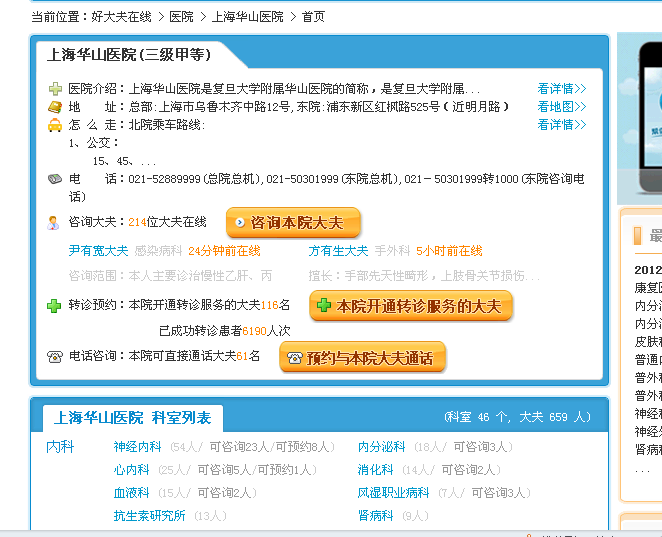Select the 上海华山医院 科室列表 tab
The height and width of the screenshot is (537, 662).
pyautogui.click(x=133, y=418)
